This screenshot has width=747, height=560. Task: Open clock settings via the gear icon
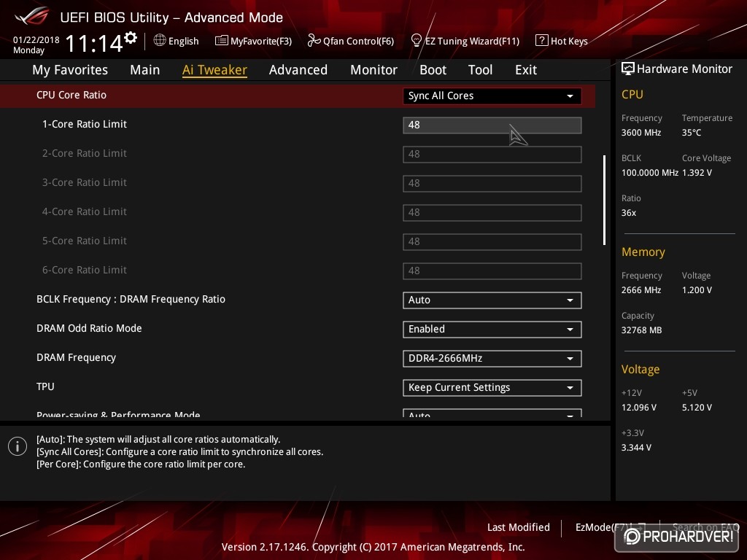pos(131,38)
